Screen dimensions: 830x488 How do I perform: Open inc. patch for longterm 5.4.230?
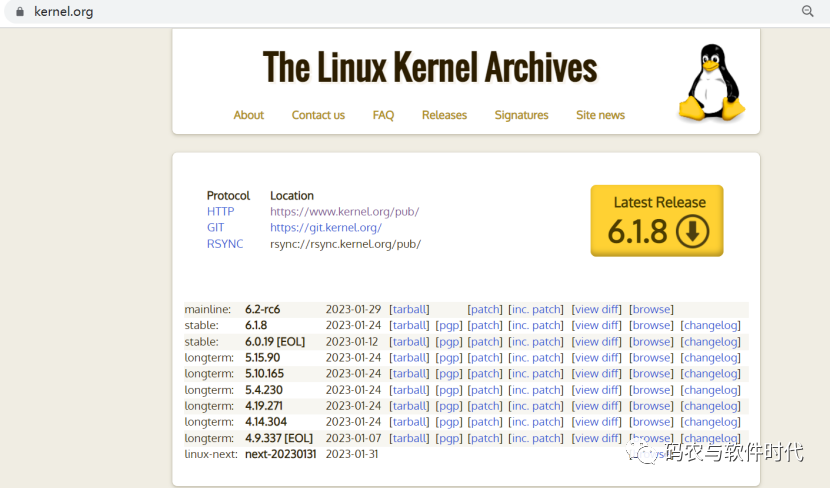(x=536, y=390)
